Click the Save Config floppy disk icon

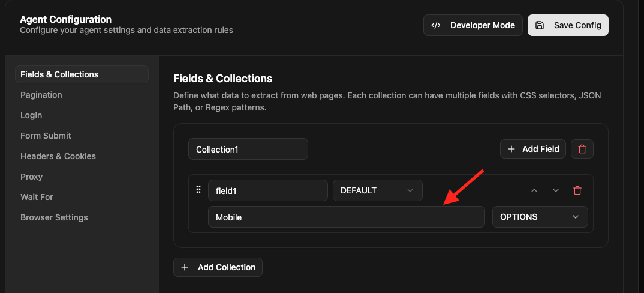pyautogui.click(x=540, y=25)
